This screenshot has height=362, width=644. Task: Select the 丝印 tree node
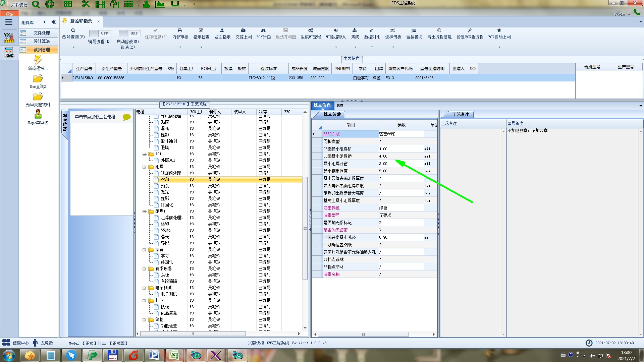pyautogui.click(x=165, y=180)
